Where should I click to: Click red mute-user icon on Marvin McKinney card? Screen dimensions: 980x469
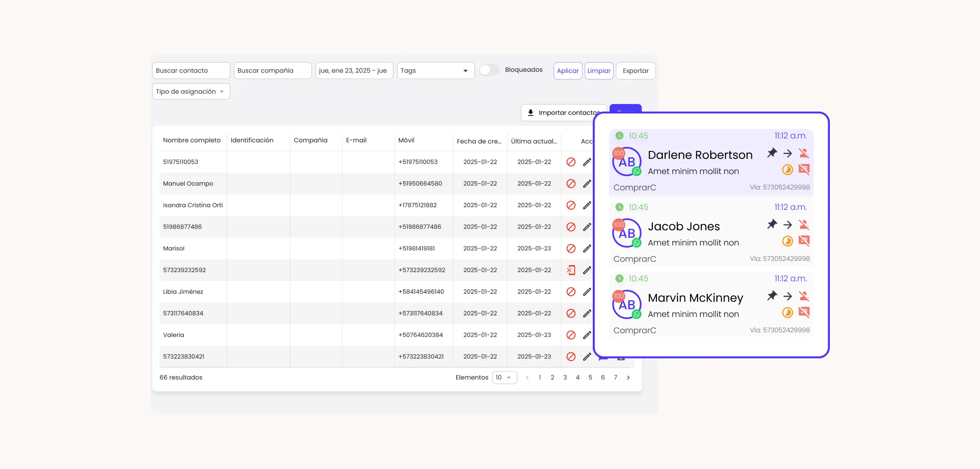tap(804, 296)
